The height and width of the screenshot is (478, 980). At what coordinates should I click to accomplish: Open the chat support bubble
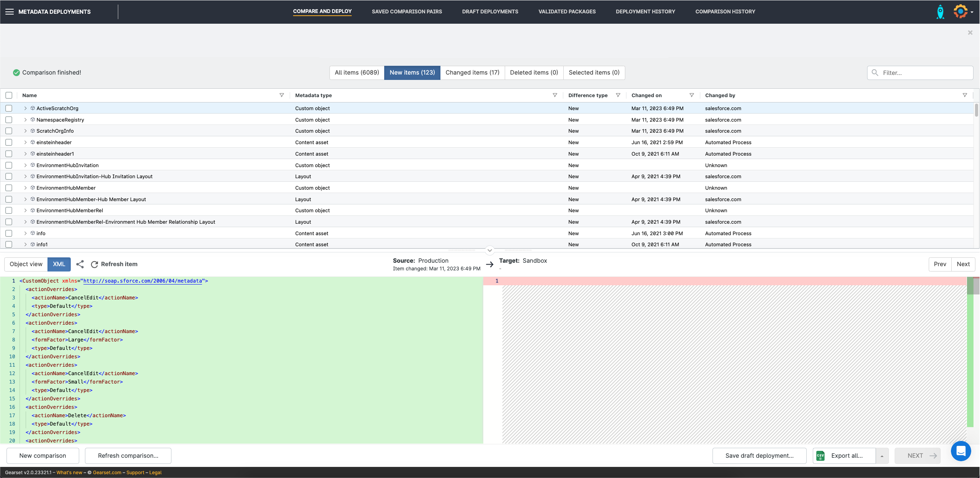961,451
